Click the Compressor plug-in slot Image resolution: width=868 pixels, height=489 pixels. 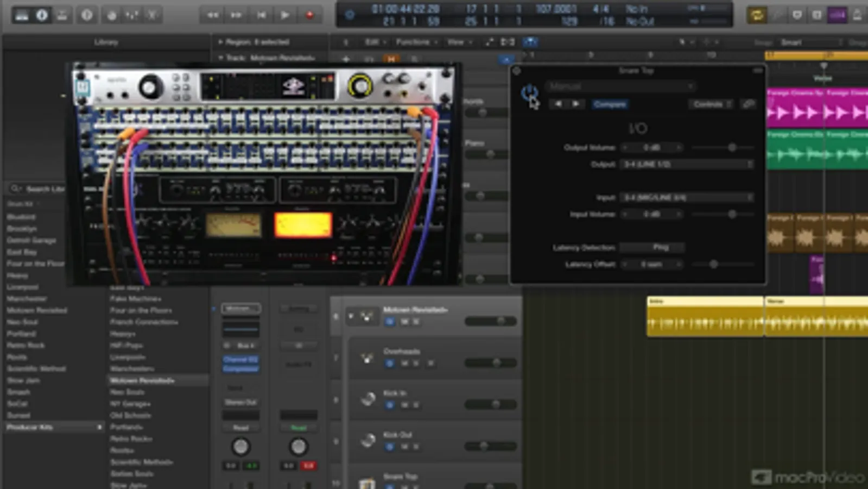click(x=240, y=369)
